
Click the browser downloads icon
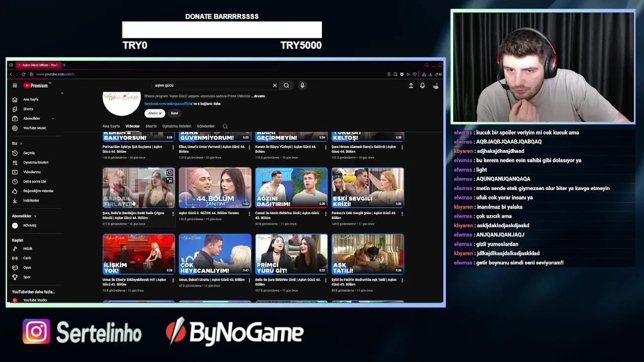(430, 74)
